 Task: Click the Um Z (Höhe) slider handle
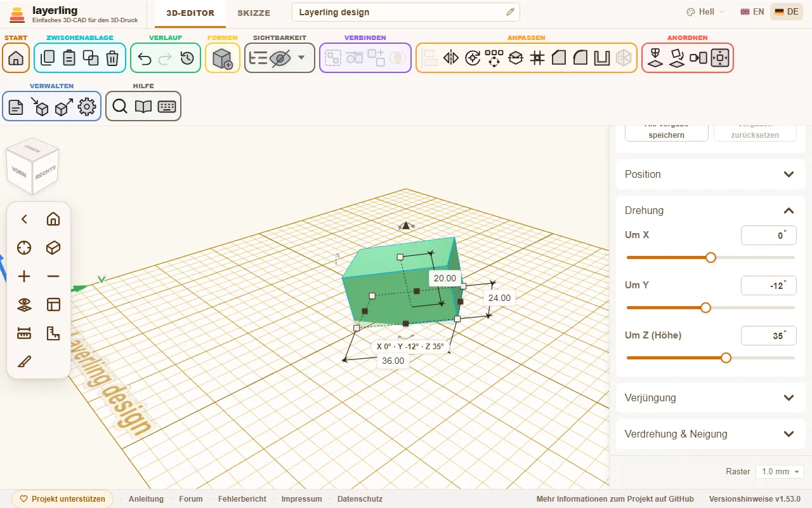tap(726, 358)
